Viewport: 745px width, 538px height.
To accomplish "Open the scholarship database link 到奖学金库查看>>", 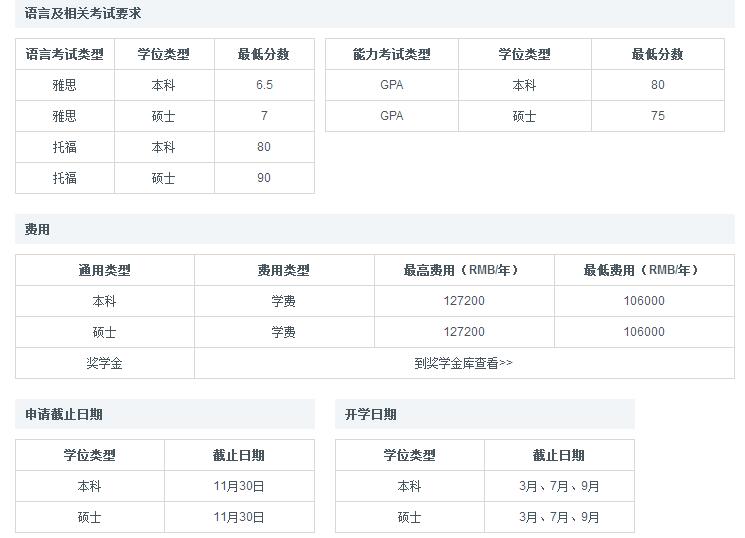I will [463, 363].
